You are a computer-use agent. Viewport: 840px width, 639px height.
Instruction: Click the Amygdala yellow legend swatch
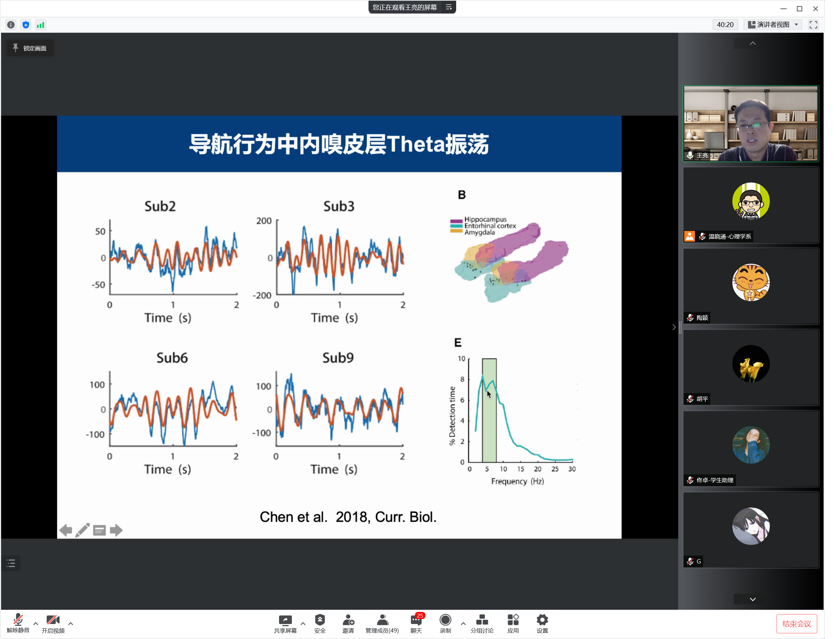[456, 231]
